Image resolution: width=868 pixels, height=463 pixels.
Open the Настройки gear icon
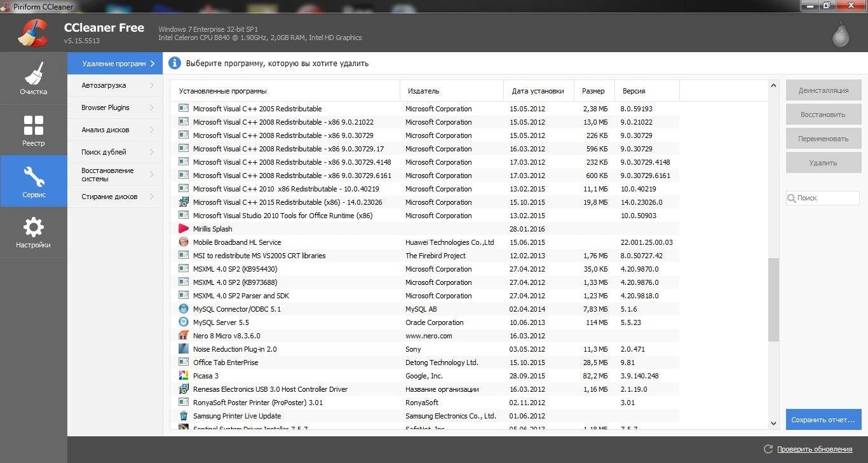pos(34,228)
